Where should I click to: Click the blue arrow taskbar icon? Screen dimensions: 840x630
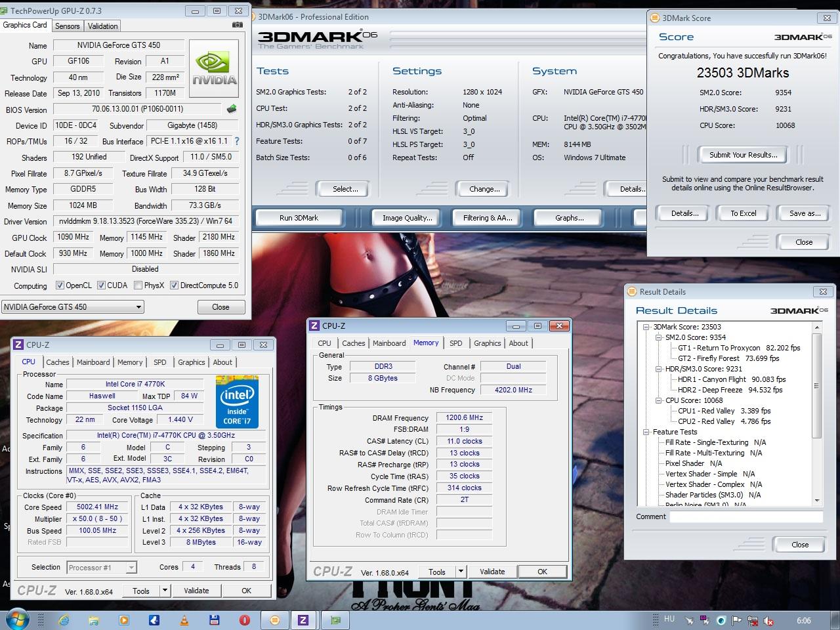154,619
